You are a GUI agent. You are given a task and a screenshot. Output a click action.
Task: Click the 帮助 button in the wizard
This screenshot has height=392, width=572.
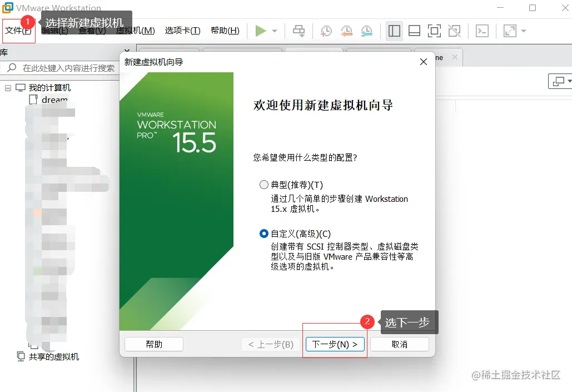154,344
